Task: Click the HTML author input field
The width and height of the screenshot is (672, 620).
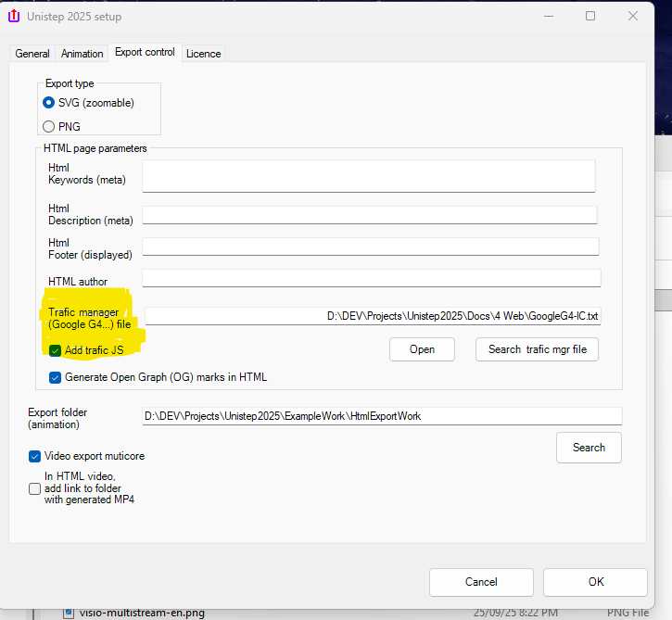Action: point(371,279)
